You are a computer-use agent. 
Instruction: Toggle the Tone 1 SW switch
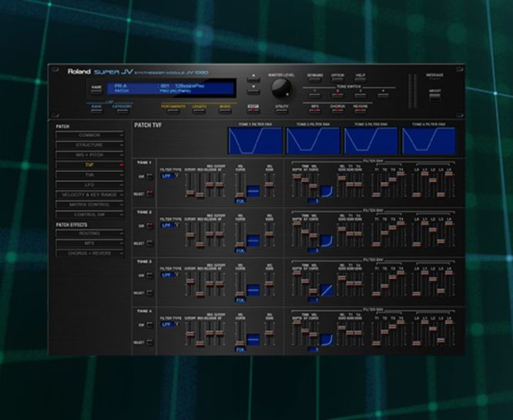point(150,176)
